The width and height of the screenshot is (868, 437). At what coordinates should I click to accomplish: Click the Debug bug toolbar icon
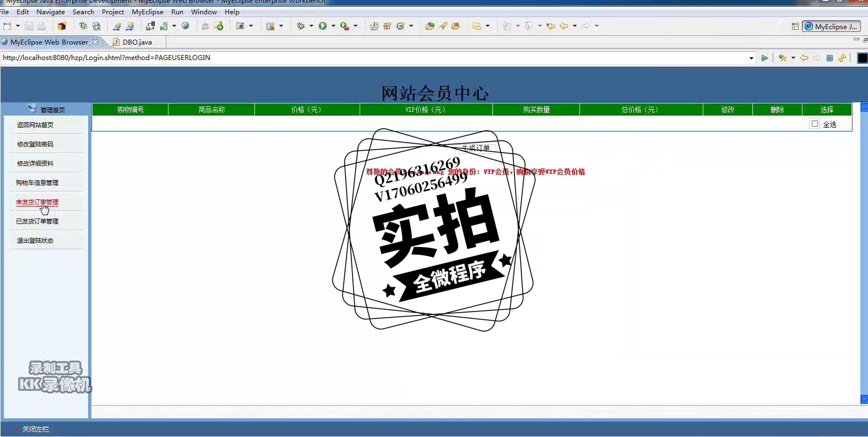301,26
